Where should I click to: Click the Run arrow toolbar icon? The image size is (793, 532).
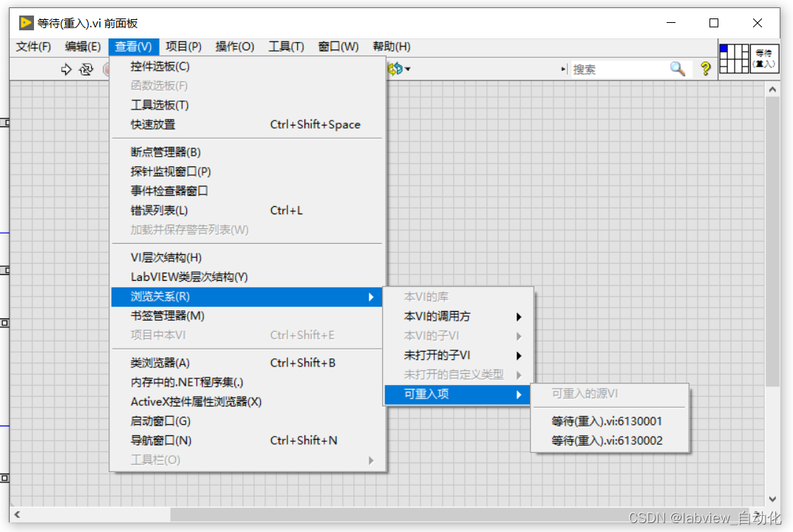coord(66,69)
